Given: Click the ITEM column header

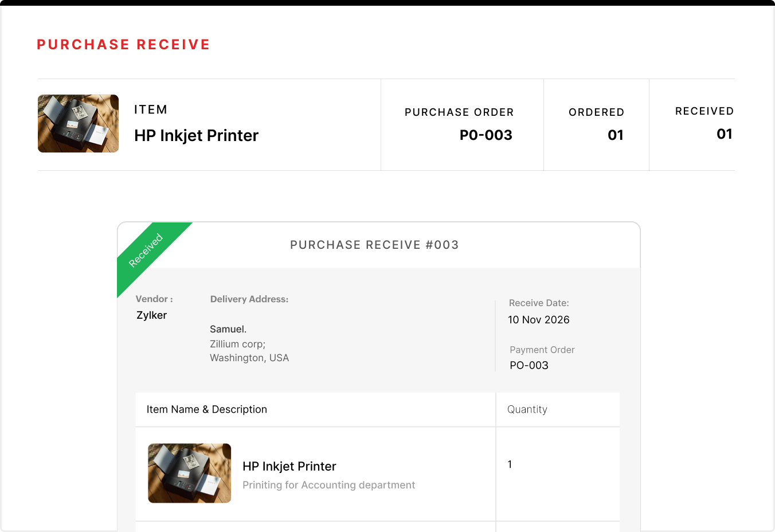Looking at the screenshot, I should pos(151,109).
